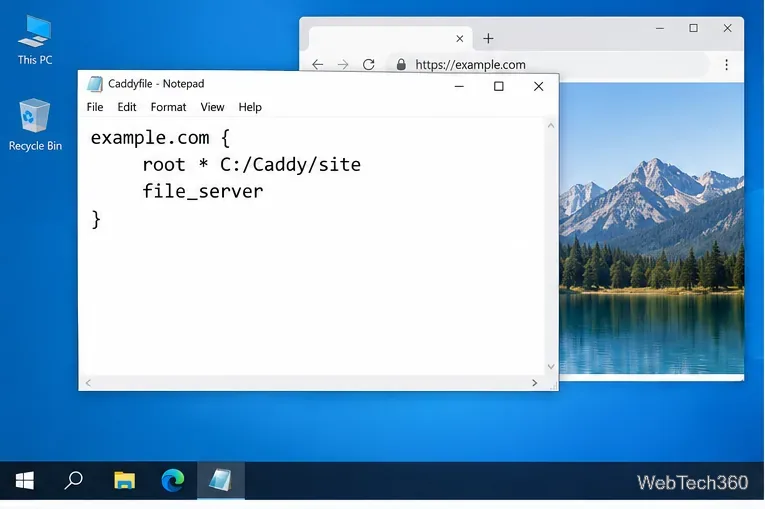Open the Windows Start menu
The width and height of the screenshot is (765, 509).
(x=24, y=481)
